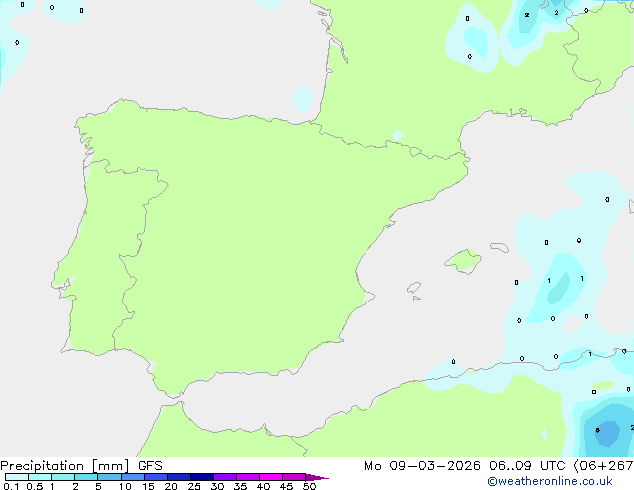Click Menorca island outline on the map

pyautogui.click(x=499, y=247)
